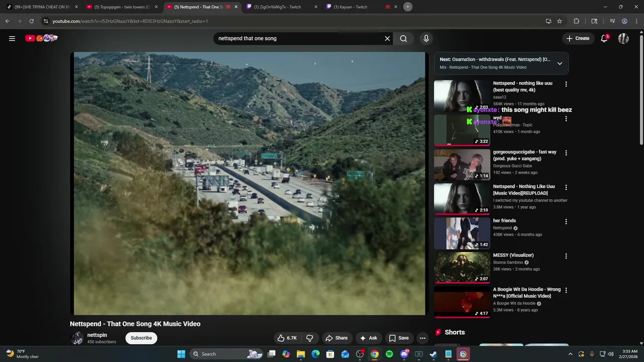Open Steam from the taskbar
The width and height of the screenshot is (644, 362).
[x=433, y=354]
